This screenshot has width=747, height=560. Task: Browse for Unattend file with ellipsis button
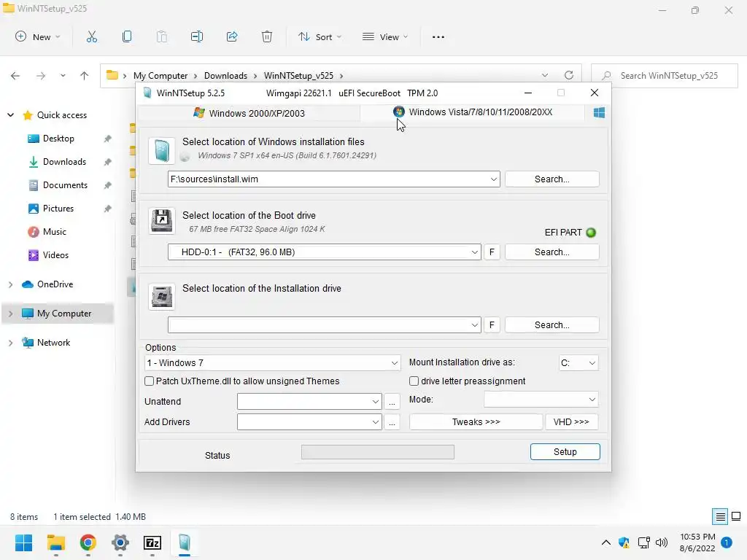click(392, 402)
